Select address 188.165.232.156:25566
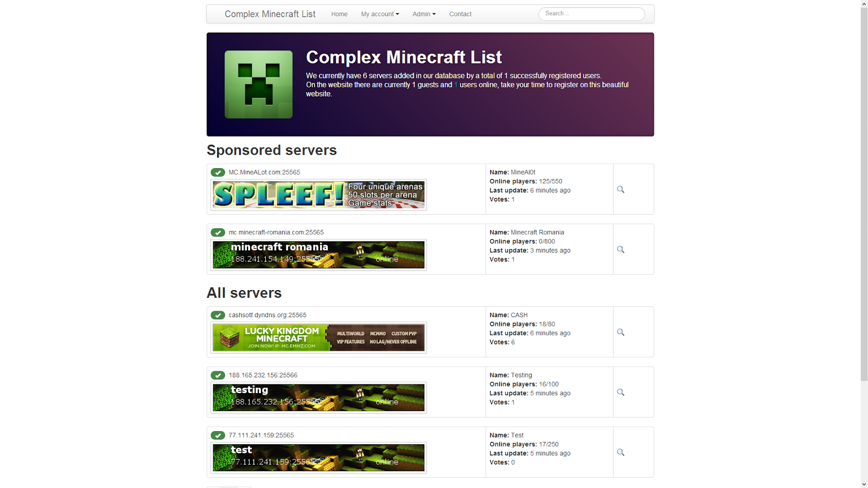Image resolution: width=868 pixels, height=488 pixels. (x=263, y=375)
